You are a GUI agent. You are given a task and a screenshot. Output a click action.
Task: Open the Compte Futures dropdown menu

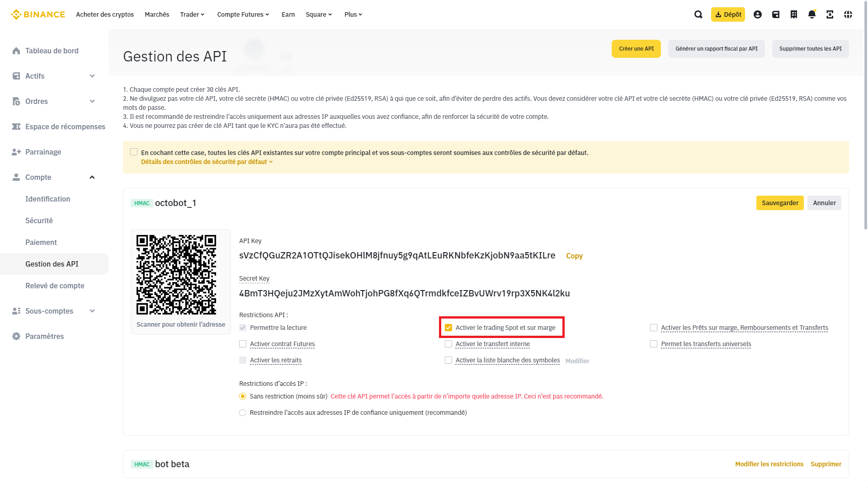point(243,14)
